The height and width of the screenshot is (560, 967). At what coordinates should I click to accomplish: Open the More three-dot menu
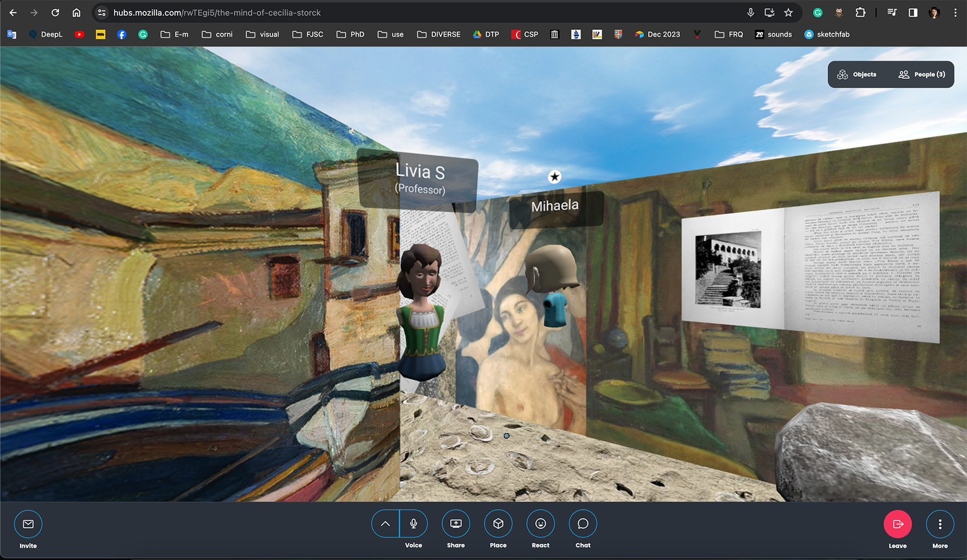tap(940, 524)
